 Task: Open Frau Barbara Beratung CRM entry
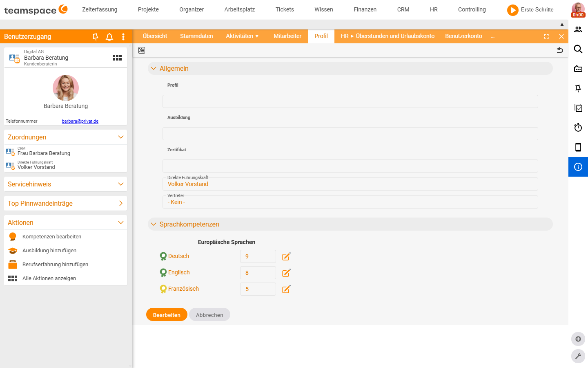[x=44, y=153]
